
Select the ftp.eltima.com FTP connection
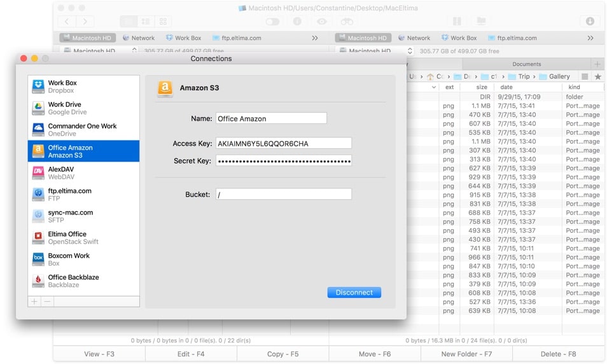[x=83, y=194]
